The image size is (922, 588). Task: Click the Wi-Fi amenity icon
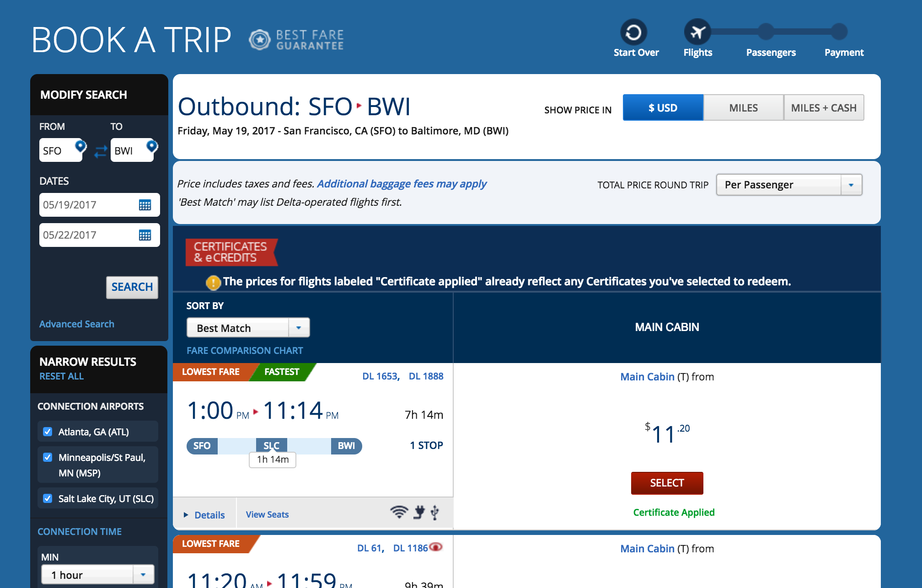tap(399, 512)
